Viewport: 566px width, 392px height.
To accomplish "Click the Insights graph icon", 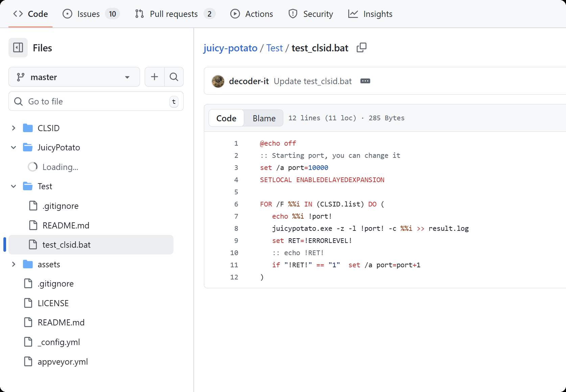I will (x=353, y=14).
